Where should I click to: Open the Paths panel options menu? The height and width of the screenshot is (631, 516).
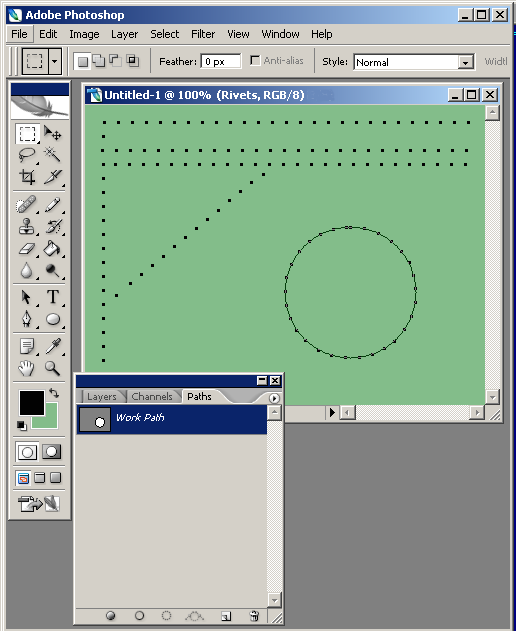point(274,398)
